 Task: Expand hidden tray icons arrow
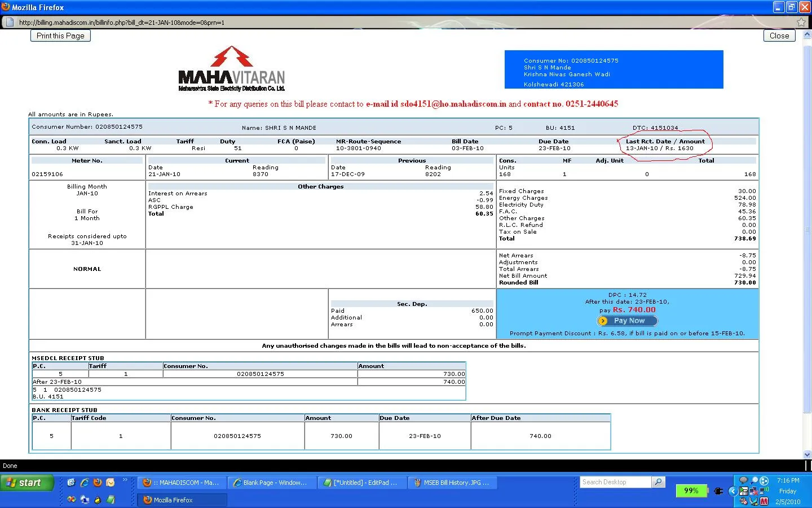(x=733, y=491)
